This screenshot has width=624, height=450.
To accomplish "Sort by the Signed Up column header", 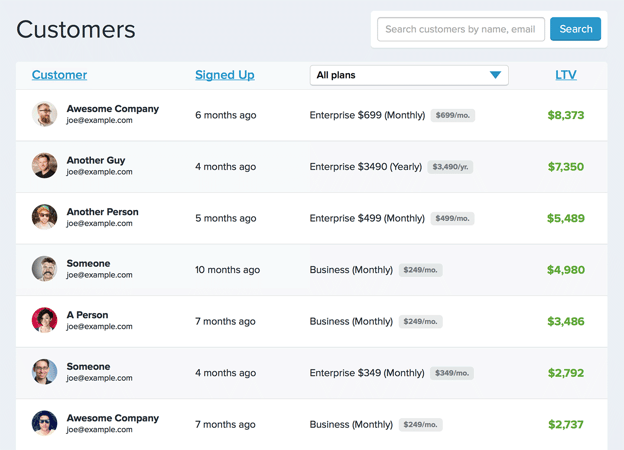I will pos(224,75).
